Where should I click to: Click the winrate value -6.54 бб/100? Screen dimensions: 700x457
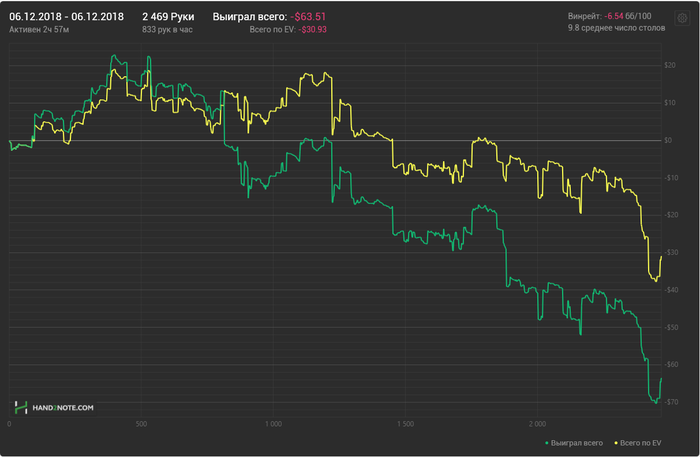(627, 16)
